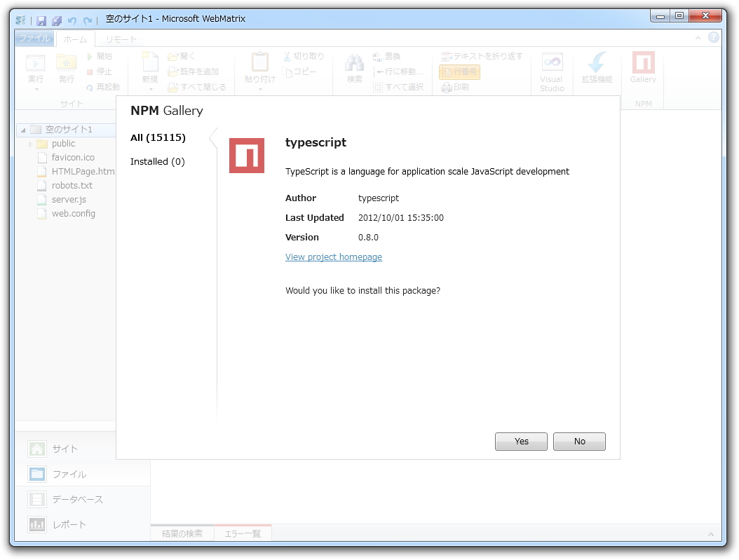739x560 pixels.
Task: Expand the public folder in the tree
Action: point(29,143)
